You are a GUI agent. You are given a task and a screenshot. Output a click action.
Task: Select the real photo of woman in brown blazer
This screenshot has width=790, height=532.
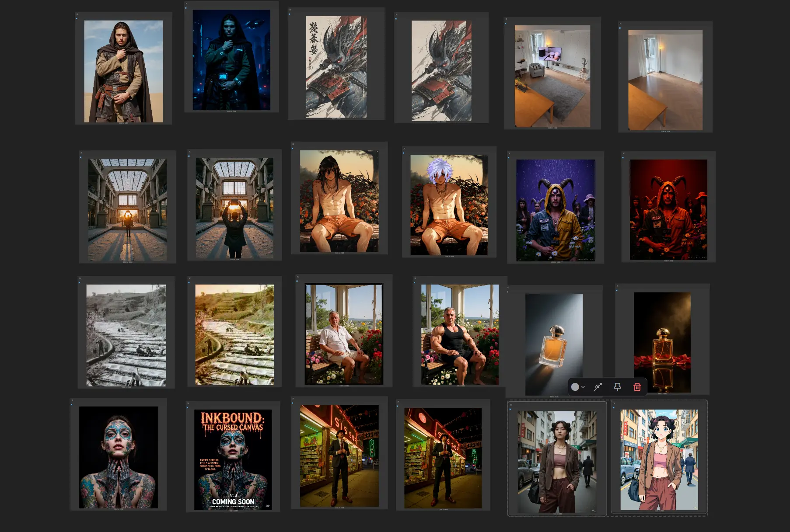(x=556, y=462)
